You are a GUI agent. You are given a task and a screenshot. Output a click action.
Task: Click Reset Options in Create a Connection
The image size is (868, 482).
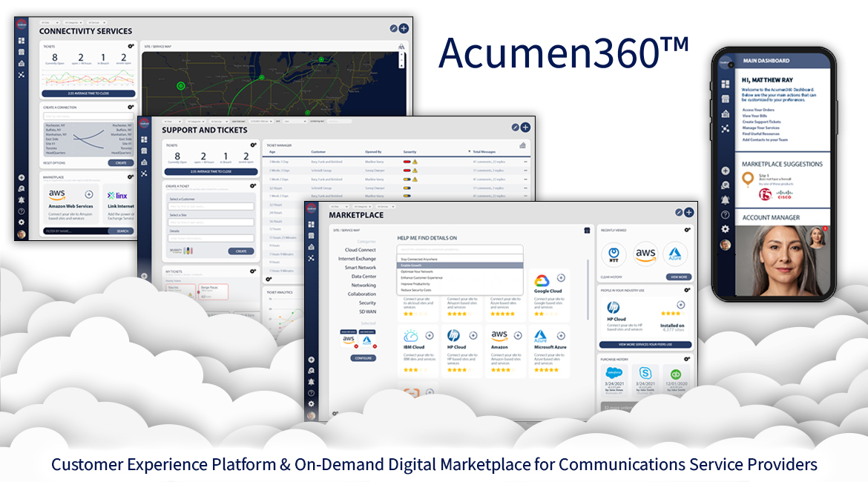54,162
